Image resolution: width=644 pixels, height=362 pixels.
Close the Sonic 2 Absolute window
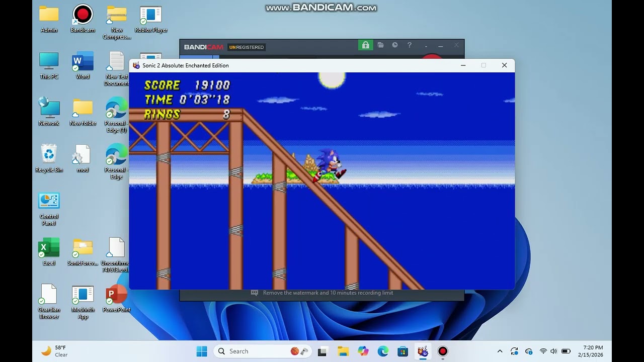click(x=504, y=65)
